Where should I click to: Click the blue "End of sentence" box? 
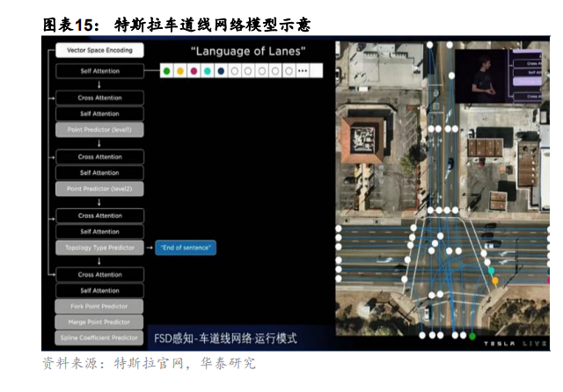click(x=186, y=248)
